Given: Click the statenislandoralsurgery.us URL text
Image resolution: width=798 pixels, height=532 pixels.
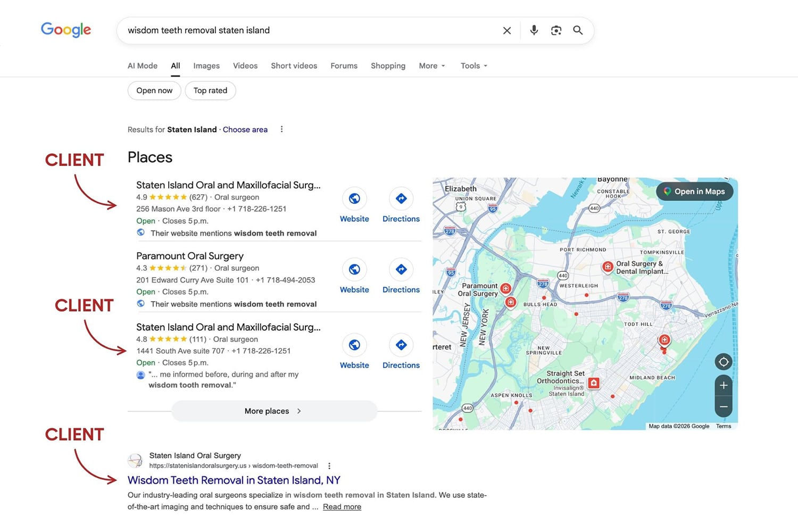Looking at the screenshot, I should click(x=234, y=465).
